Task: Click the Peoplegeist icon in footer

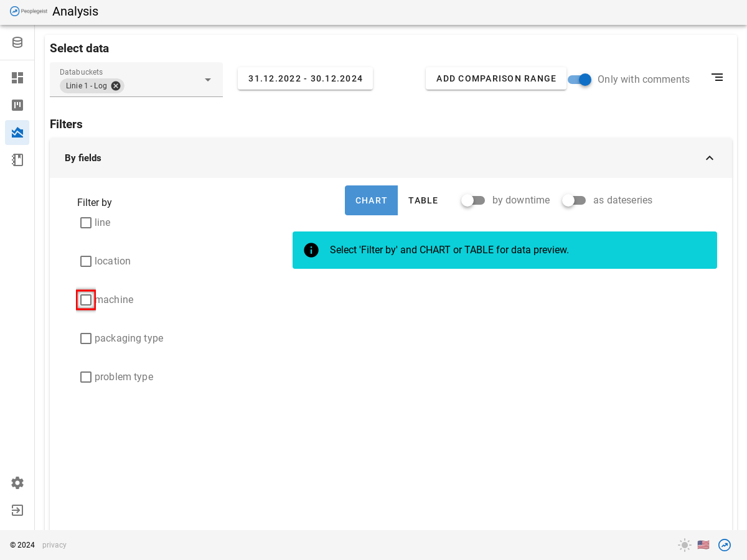Action: (725, 545)
